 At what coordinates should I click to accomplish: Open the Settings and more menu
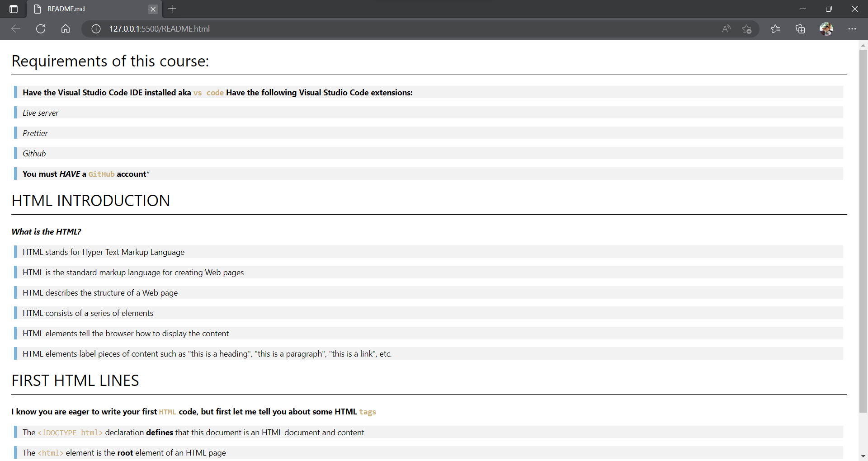(x=853, y=28)
